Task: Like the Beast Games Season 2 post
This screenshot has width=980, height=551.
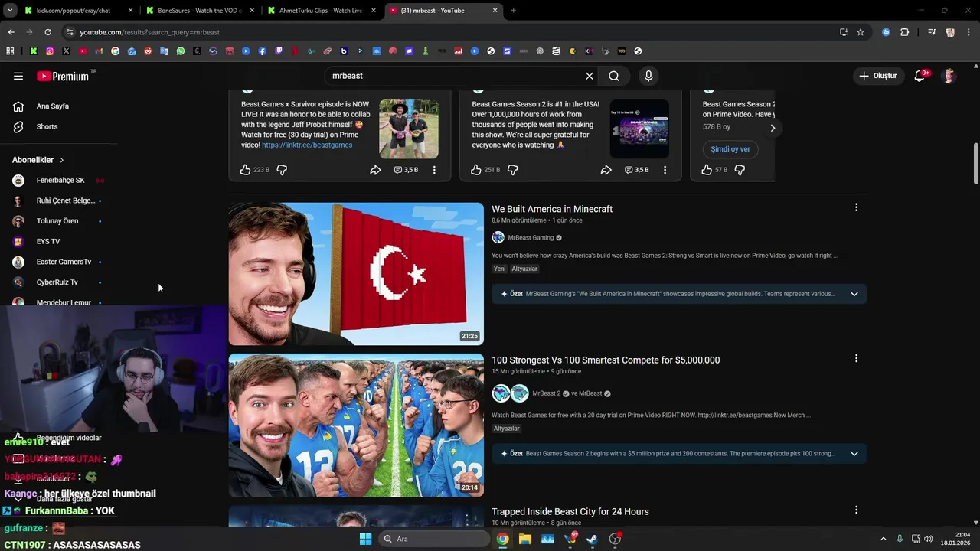Action: [476, 170]
